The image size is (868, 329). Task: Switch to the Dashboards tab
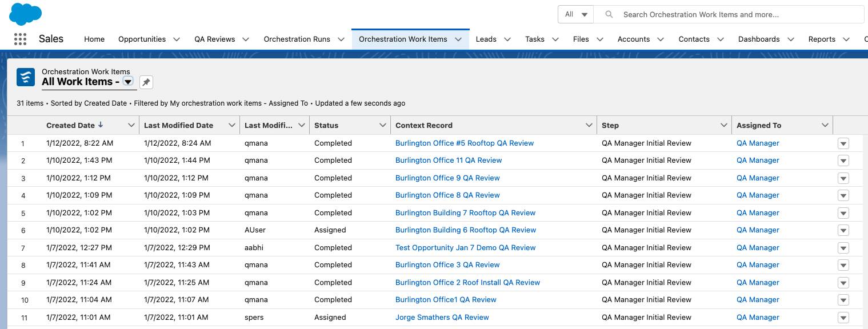[759, 39]
